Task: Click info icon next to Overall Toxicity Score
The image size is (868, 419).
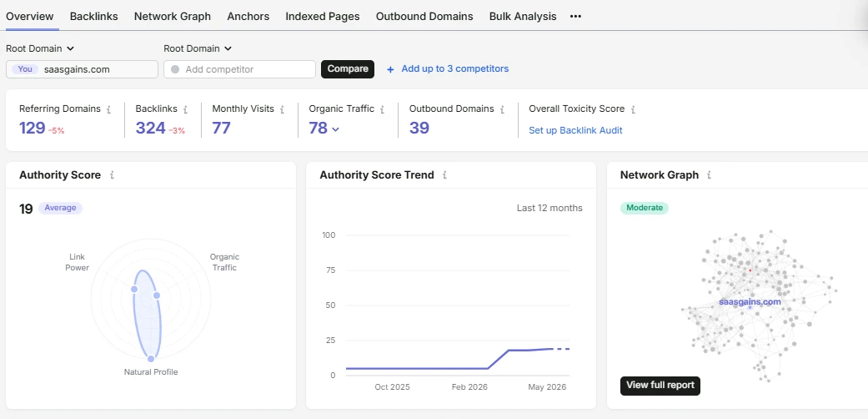Action: pyautogui.click(x=632, y=109)
